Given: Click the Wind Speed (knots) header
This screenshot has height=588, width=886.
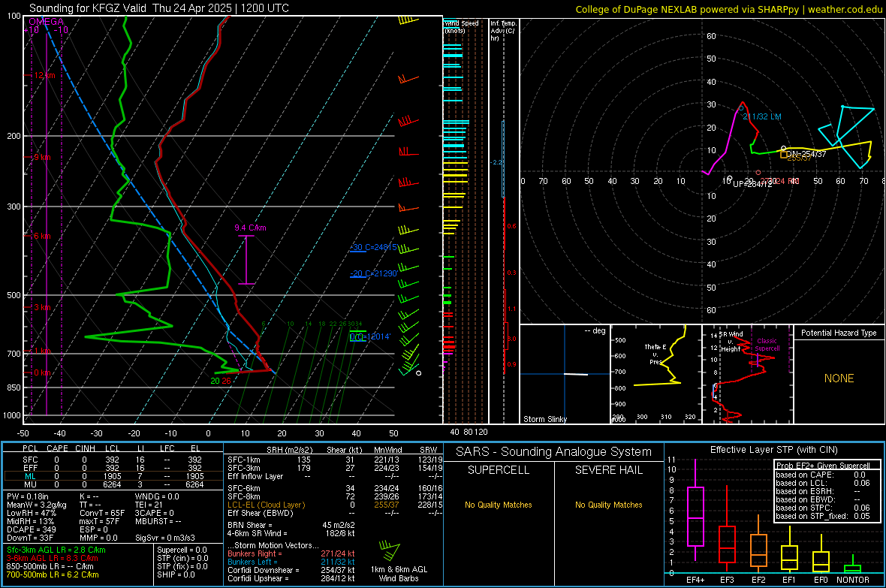Looking at the screenshot, I should coord(461,26).
